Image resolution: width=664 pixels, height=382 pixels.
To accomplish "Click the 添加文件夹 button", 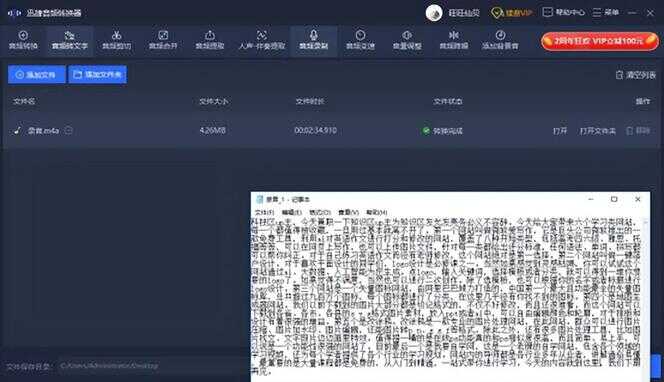I will click(x=97, y=75).
